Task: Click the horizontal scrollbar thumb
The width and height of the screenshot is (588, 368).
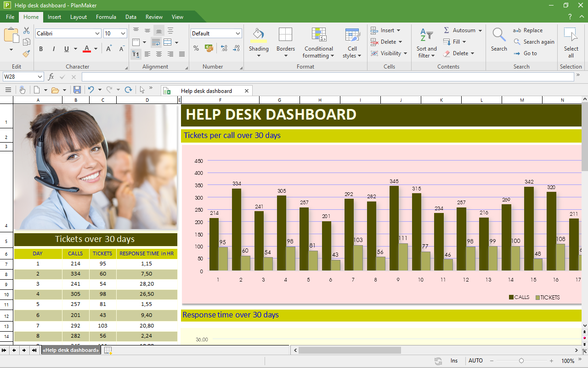Action: (350, 351)
